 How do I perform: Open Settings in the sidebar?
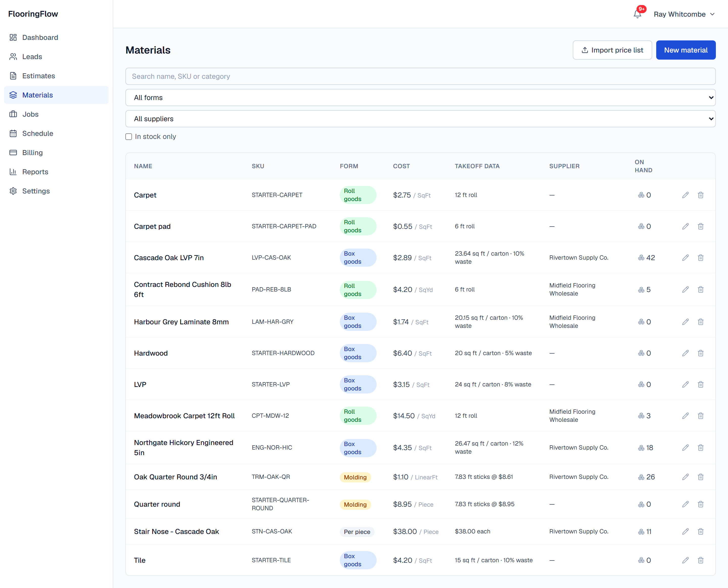(x=56, y=191)
